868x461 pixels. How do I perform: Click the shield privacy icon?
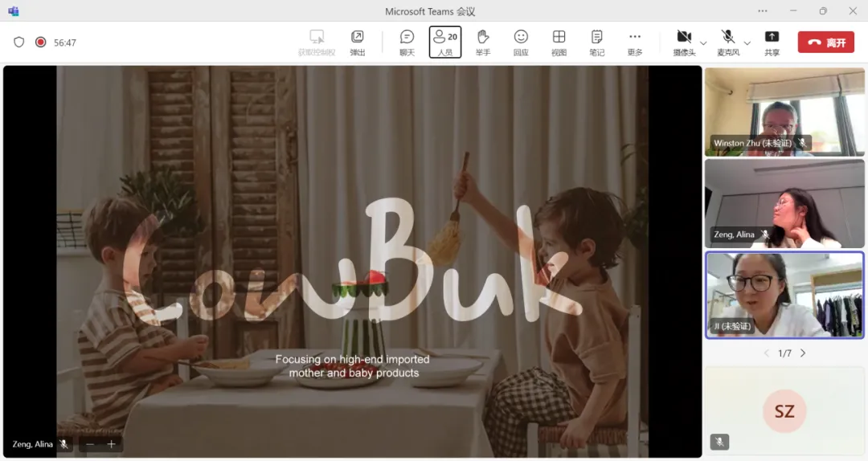(18, 42)
